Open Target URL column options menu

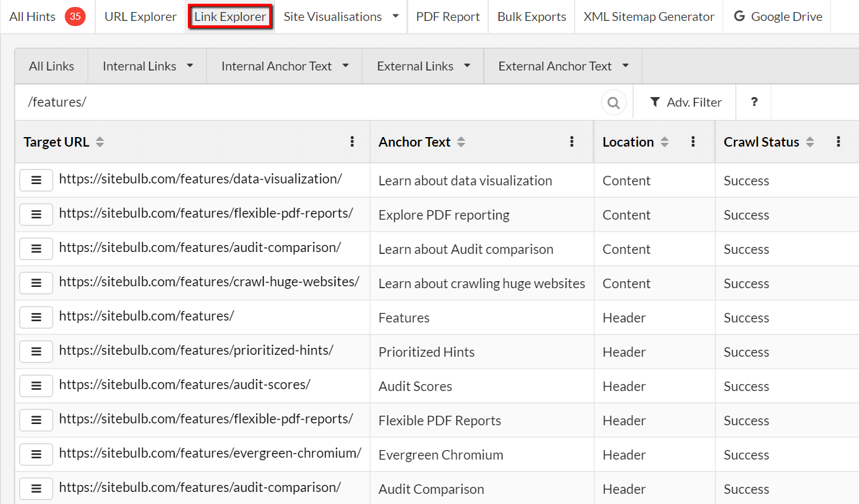[352, 142]
